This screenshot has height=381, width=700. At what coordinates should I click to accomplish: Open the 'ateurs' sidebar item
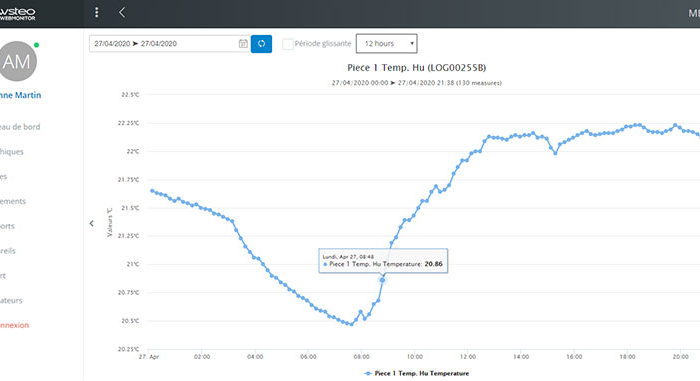click(11, 301)
